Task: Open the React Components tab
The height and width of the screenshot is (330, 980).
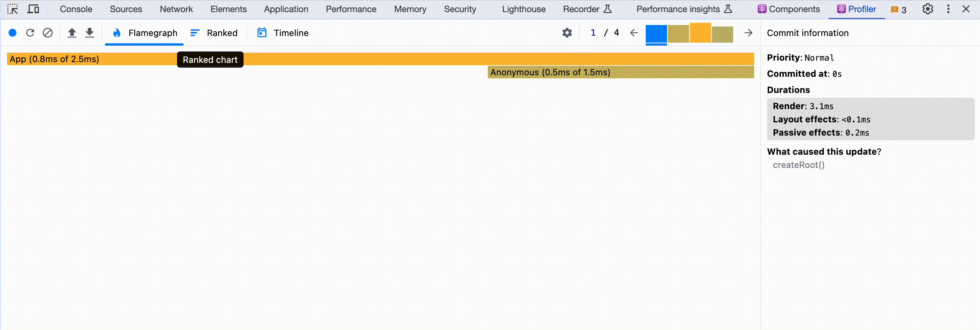Action: 789,9
